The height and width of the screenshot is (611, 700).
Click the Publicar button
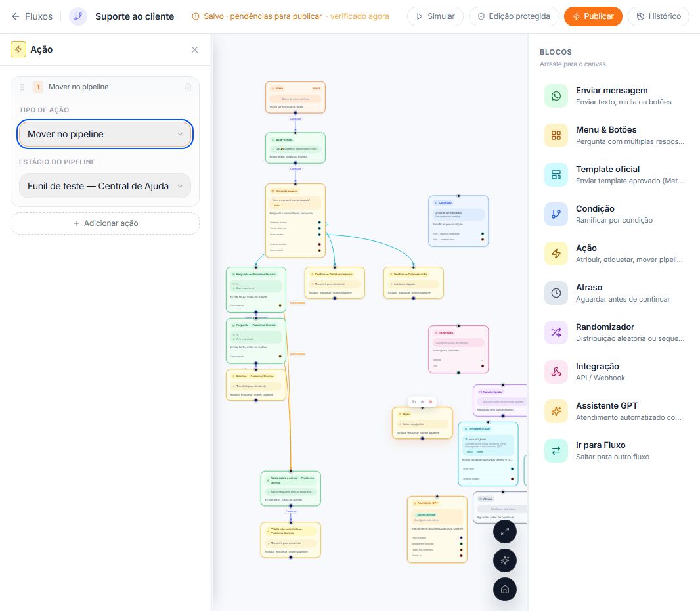coord(593,16)
